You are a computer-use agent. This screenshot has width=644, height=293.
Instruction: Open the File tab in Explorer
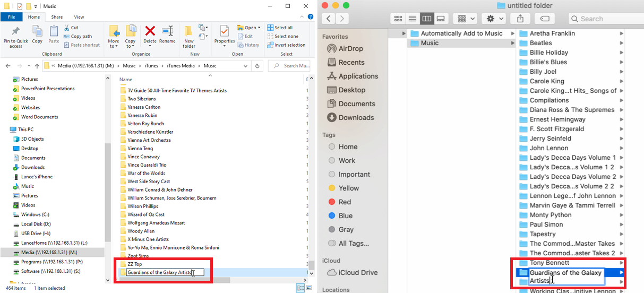pyautogui.click(x=11, y=17)
